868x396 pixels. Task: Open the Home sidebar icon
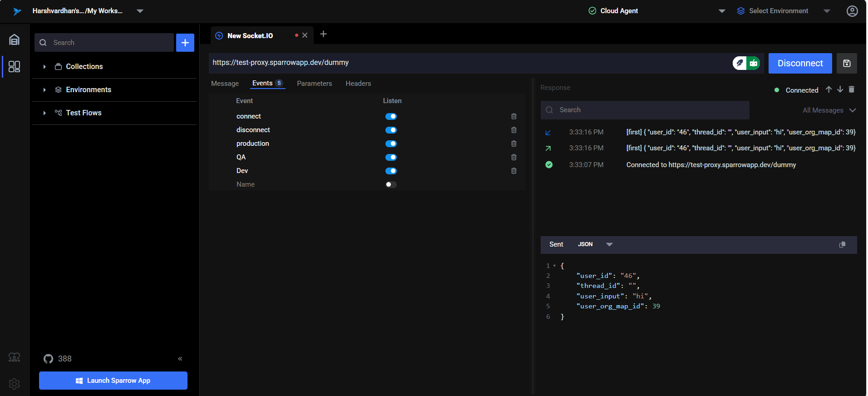tap(15, 40)
